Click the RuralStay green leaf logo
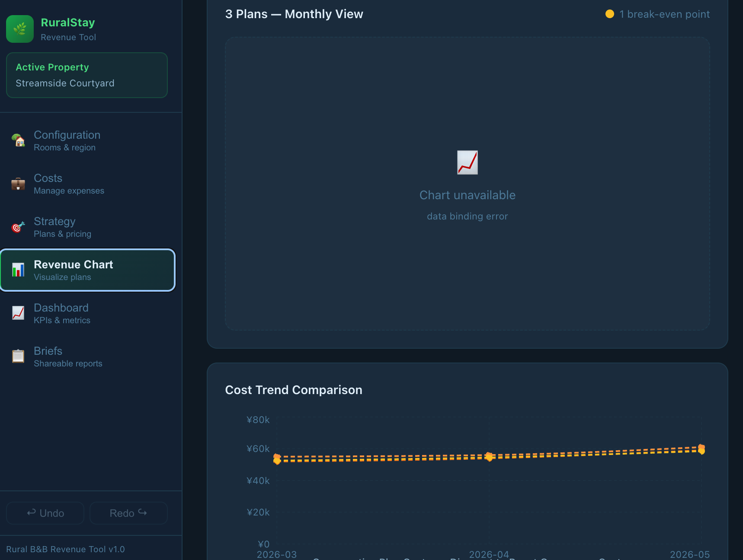 pyautogui.click(x=20, y=29)
